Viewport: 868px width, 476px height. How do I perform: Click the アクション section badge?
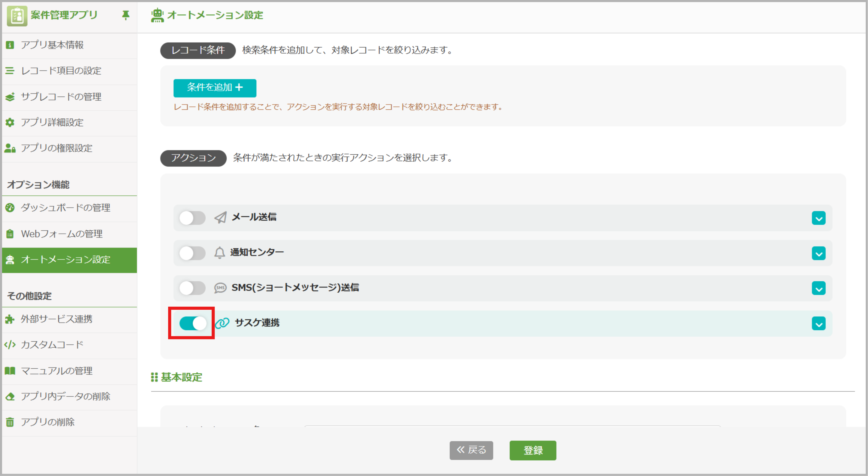[193, 158]
